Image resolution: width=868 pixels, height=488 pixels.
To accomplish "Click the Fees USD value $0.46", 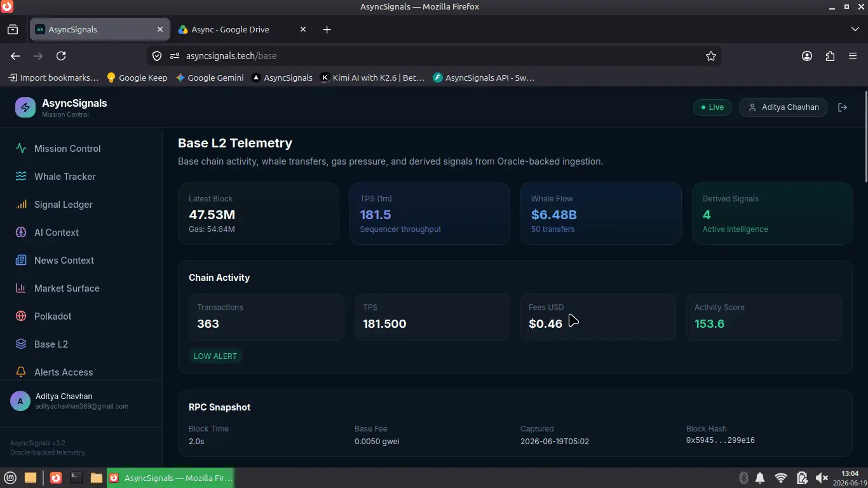I will click(545, 323).
